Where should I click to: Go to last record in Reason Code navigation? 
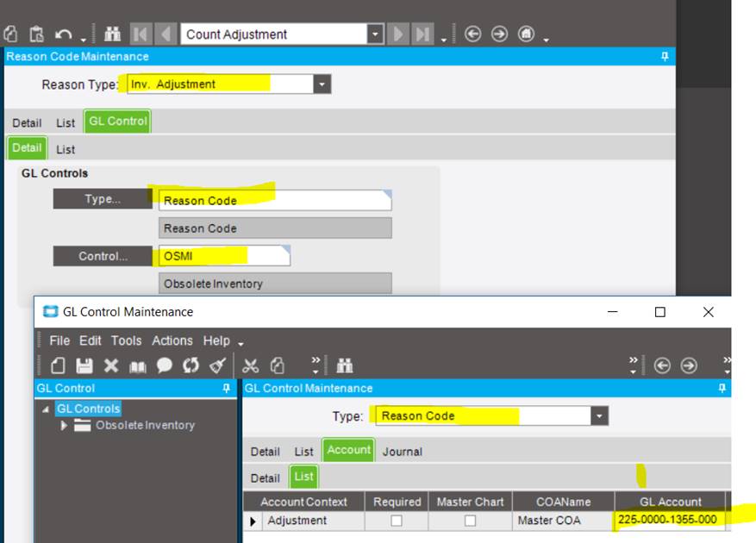point(423,34)
